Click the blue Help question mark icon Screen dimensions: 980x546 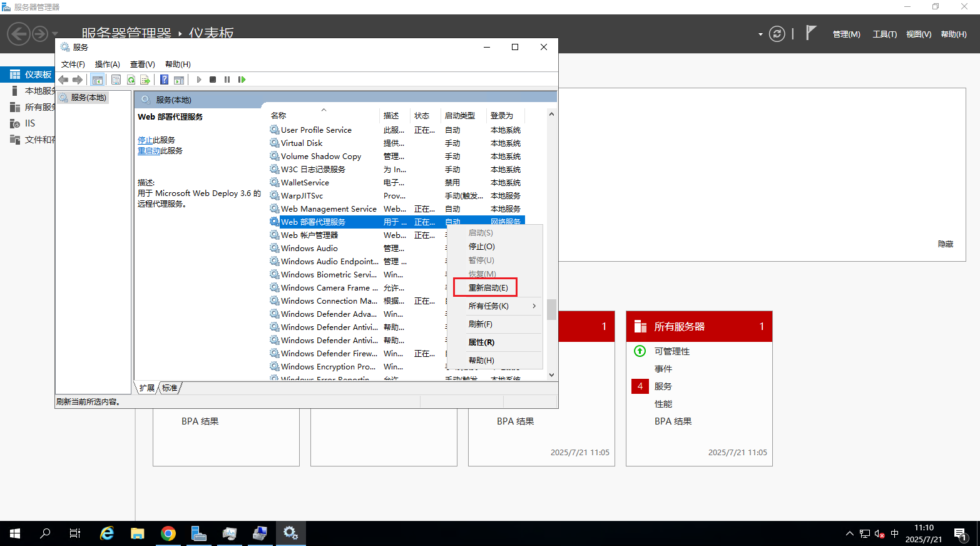[164, 80]
